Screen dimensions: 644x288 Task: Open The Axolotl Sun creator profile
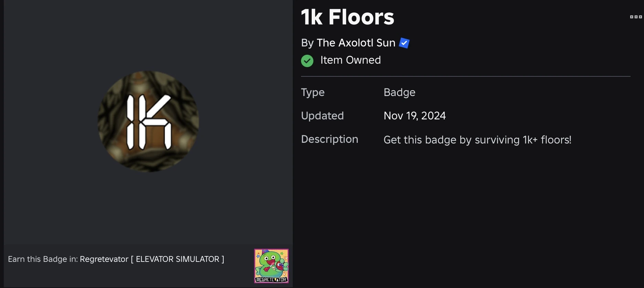click(x=356, y=43)
